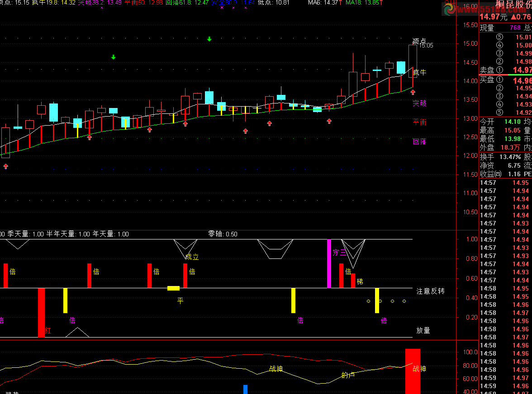The width and height of the screenshot is (532, 394).
Task: Click the 平衡50: 12.98 header value
Action: (x=143, y=3)
